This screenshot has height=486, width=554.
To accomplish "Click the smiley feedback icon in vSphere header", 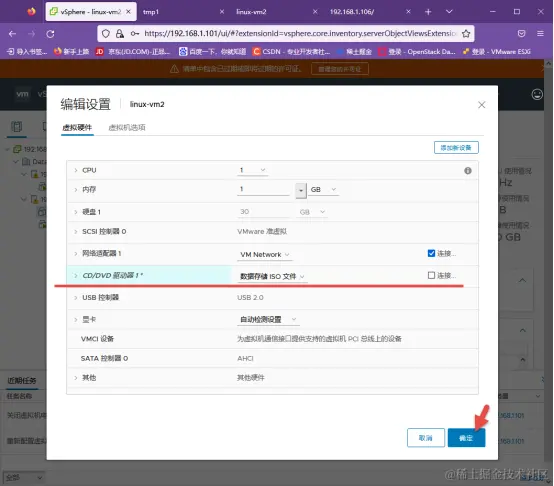I will click(x=537, y=94).
